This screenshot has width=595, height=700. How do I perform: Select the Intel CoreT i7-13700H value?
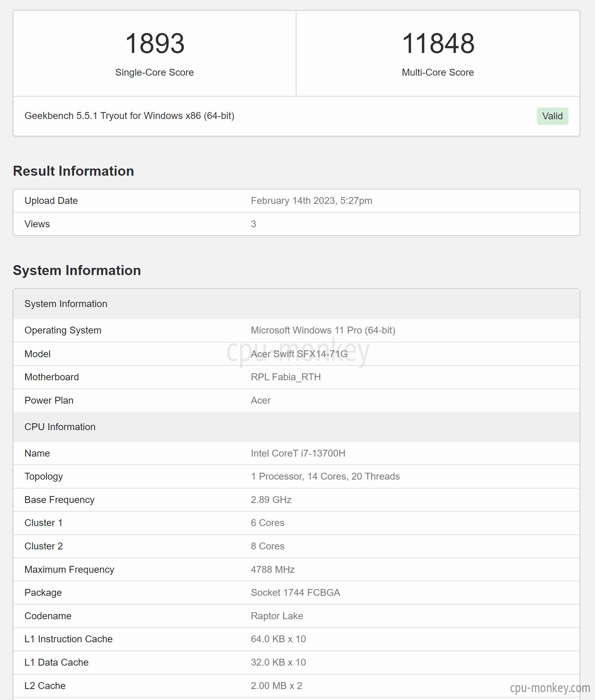[x=298, y=453]
